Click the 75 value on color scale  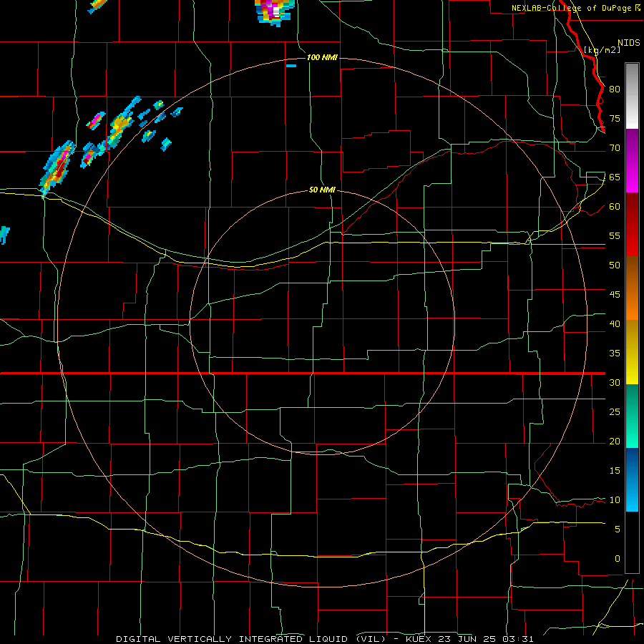point(615,118)
